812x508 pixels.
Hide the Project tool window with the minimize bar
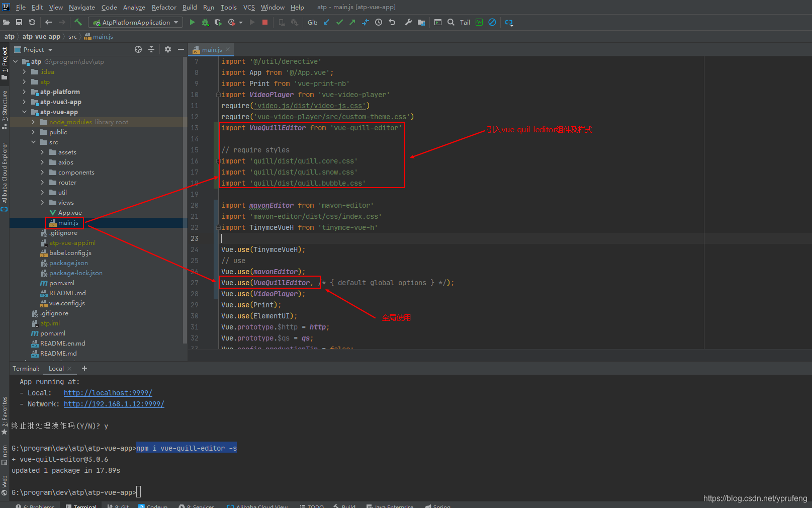point(181,49)
